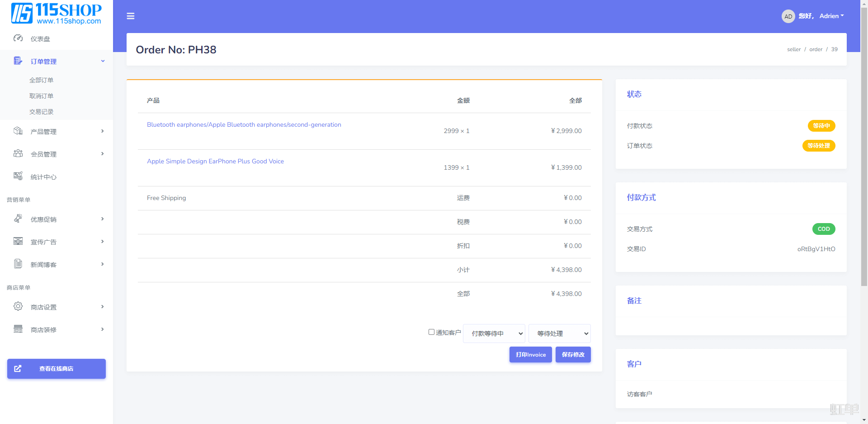This screenshot has width=868, height=424.
Task: Click the 等待中 payment status badge
Action: (821, 126)
